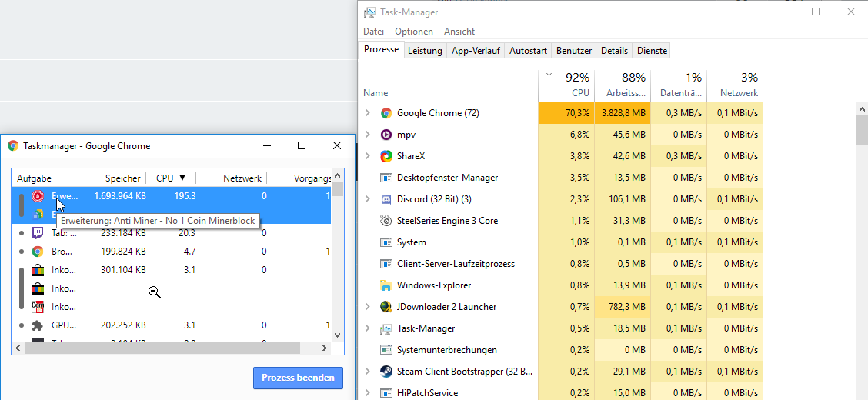Open the Optionen menu
Viewport: 868px width, 400px height.
pyautogui.click(x=414, y=32)
